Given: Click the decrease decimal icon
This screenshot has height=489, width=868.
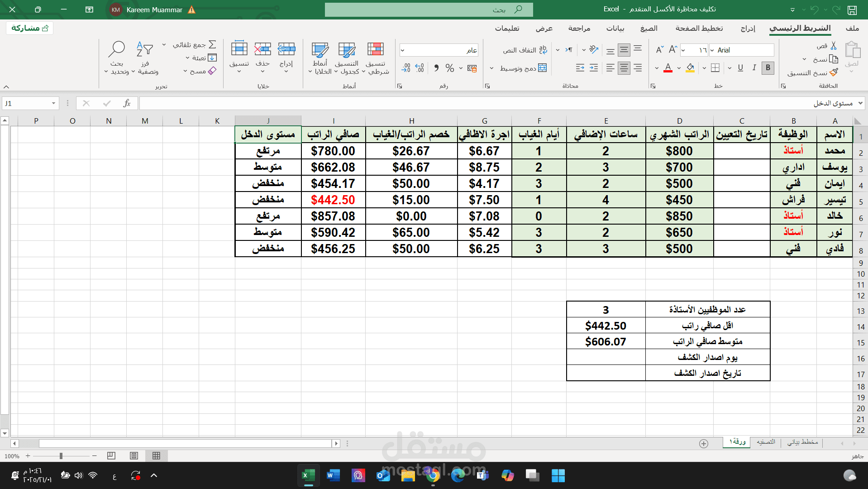Looking at the screenshot, I should point(406,68).
